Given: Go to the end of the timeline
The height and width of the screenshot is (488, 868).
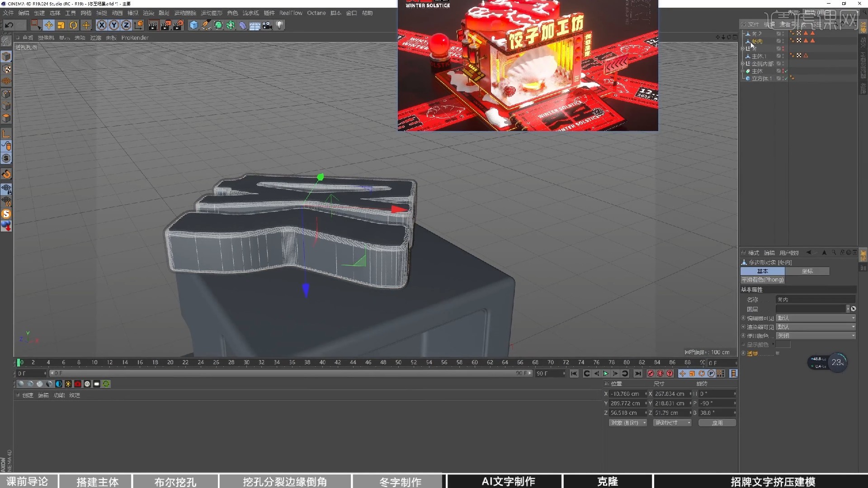Looking at the screenshot, I should (x=638, y=374).
